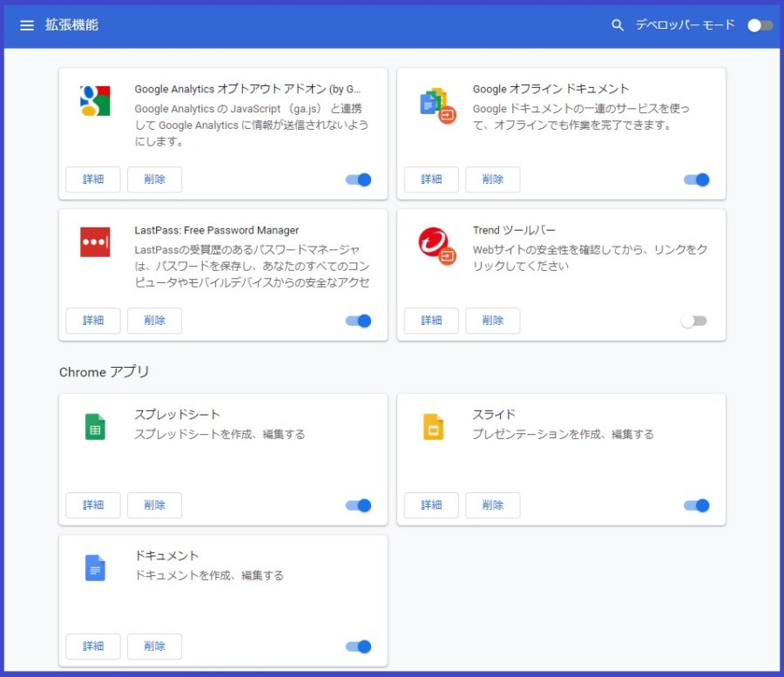Viewport: 784px width, 677px height.
Task: Enable the Trend Toolbar extension toggle
Action: [x=694, y=321]
